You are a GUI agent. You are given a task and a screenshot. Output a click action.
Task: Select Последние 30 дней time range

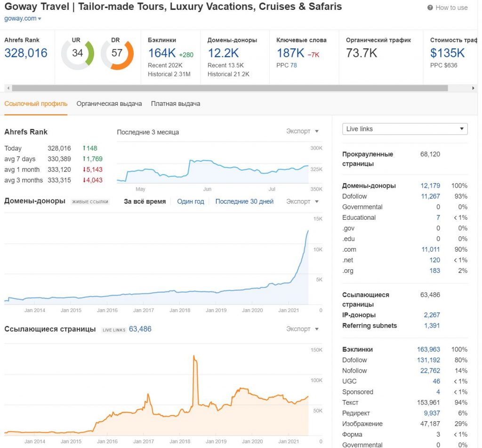[x=244, y=201]
